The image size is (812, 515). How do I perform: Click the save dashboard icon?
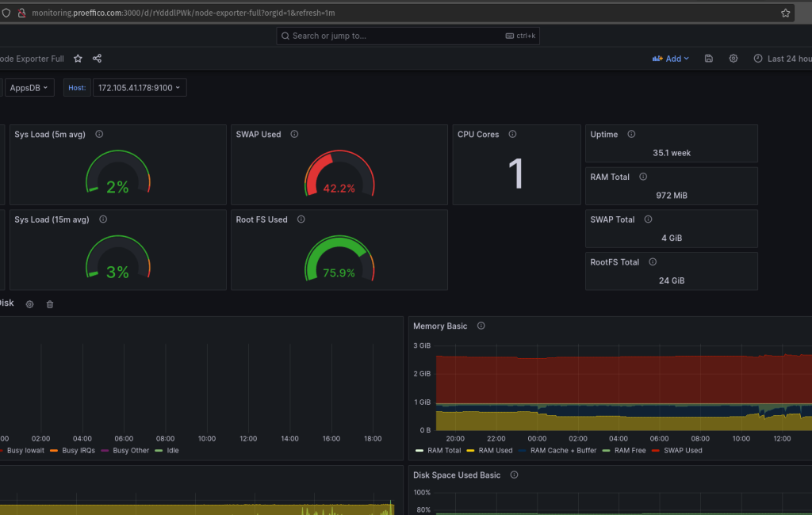point(708,59)
